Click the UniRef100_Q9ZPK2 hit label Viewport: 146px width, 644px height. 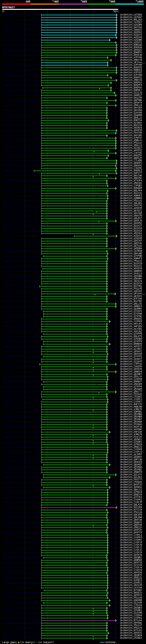click(131, 32)
